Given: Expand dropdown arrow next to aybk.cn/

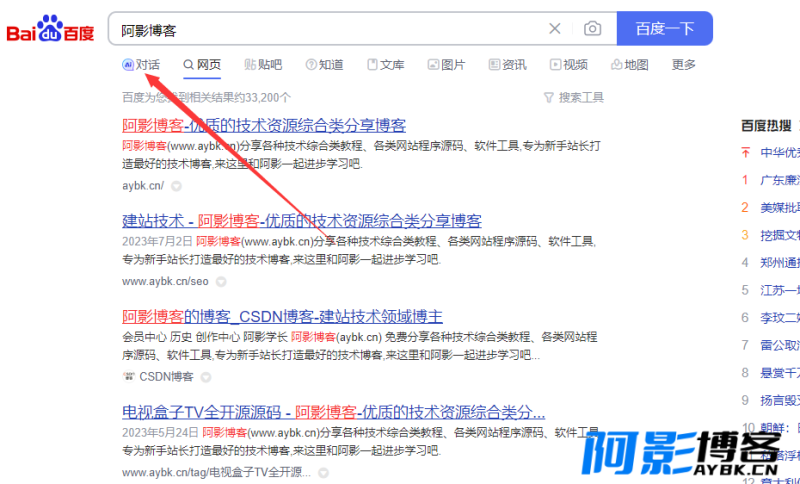Looking at the screenshot, I should pyautogui.click(x=176, y=186).
